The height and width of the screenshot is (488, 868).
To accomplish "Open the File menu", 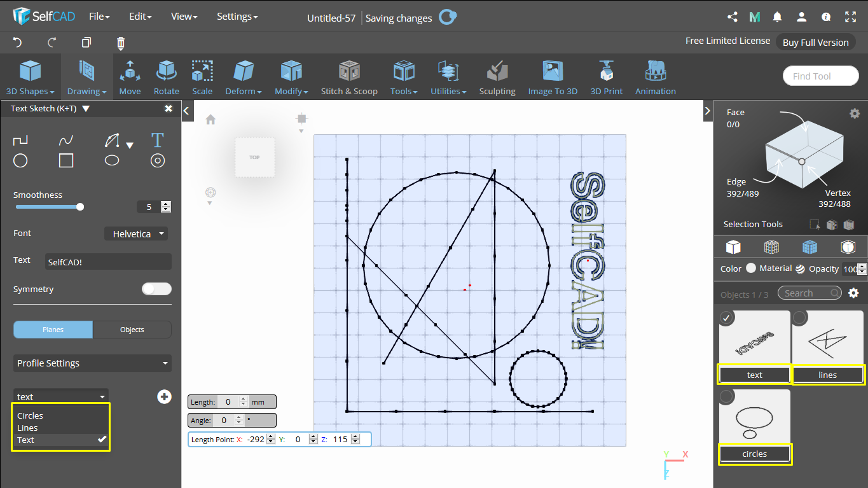I will point(99,17).
